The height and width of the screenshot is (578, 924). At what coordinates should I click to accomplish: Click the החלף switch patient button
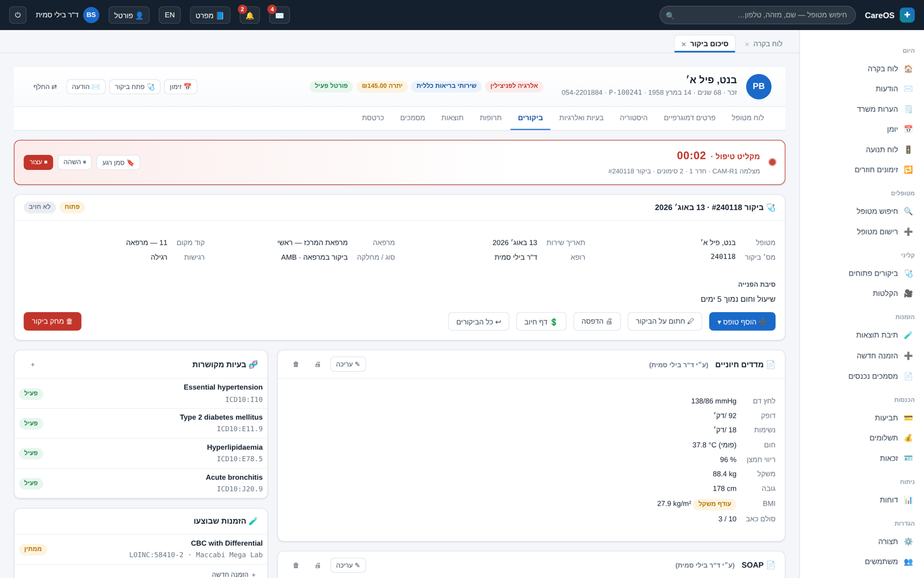(45, 87)
